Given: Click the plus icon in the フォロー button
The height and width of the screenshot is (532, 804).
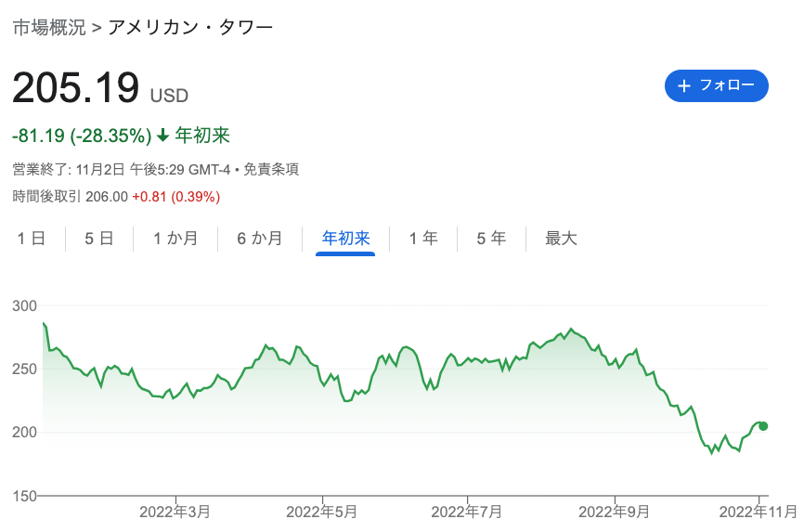Looking at the screenshot, I should (x=684, y=85).
